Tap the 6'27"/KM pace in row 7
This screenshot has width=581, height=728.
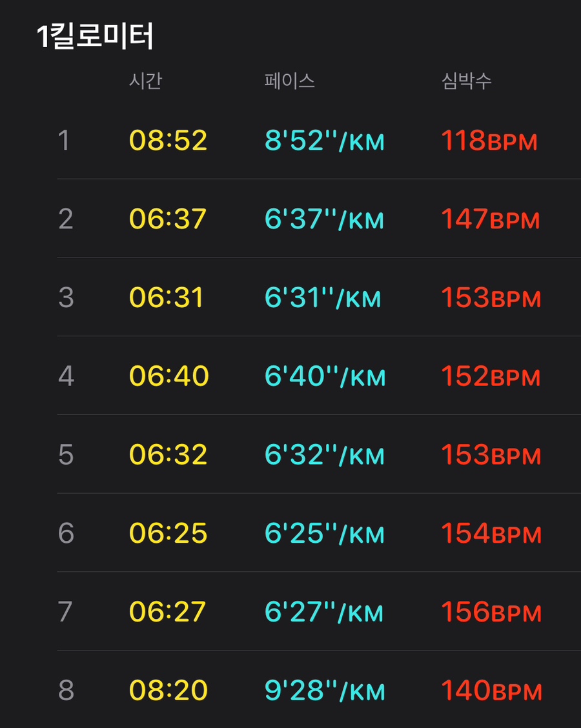(x=324, y=611)
